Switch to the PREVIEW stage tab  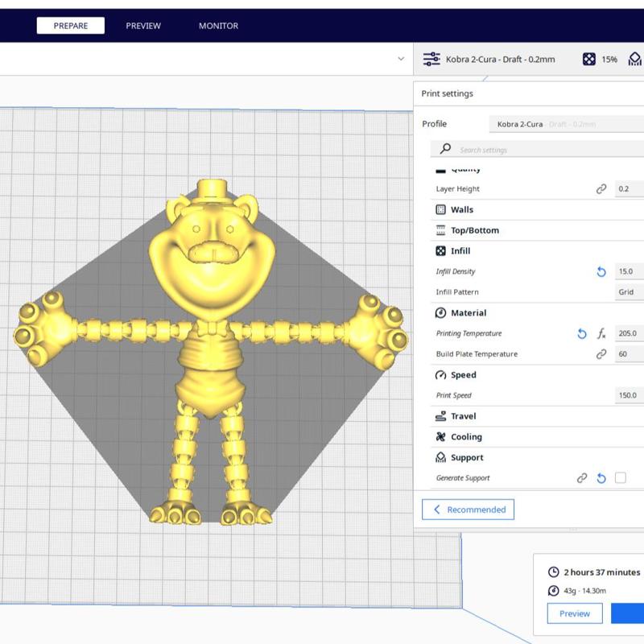click(143, 26)
